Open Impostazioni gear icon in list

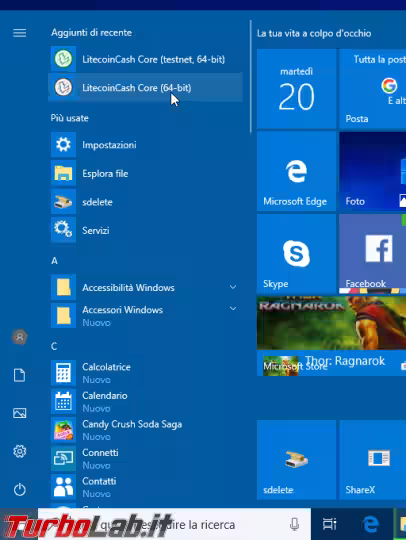pos(63,145)
